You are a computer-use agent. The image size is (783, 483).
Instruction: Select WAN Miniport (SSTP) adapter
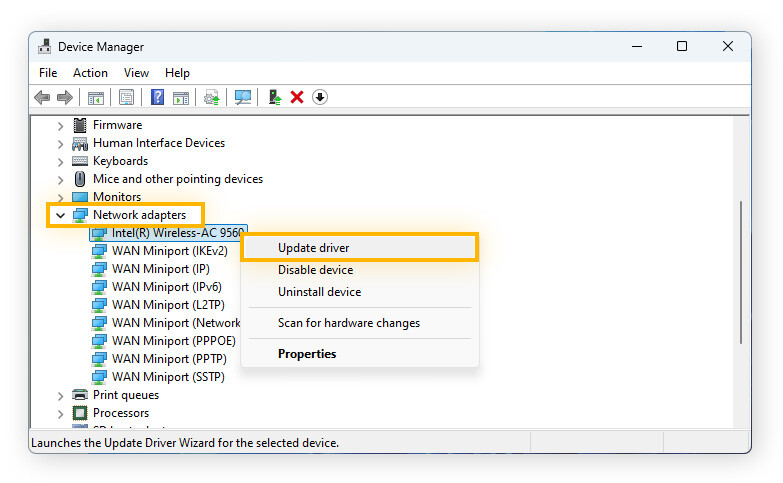(168, 377)
